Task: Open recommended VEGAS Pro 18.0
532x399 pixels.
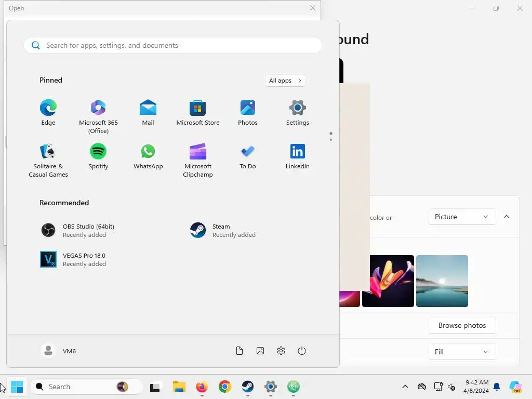Action: (73, 260)
